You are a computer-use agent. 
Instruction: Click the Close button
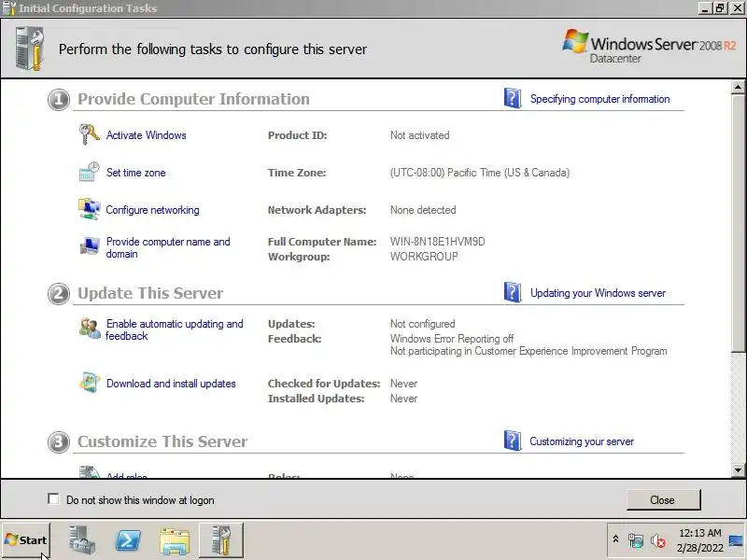coord(663,499)
